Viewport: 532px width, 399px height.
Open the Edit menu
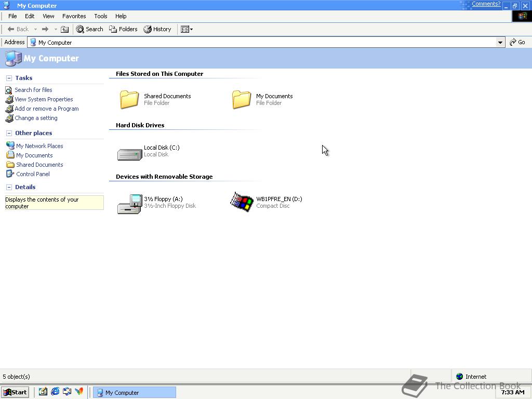pyautogui.click(x=30, y=16)
